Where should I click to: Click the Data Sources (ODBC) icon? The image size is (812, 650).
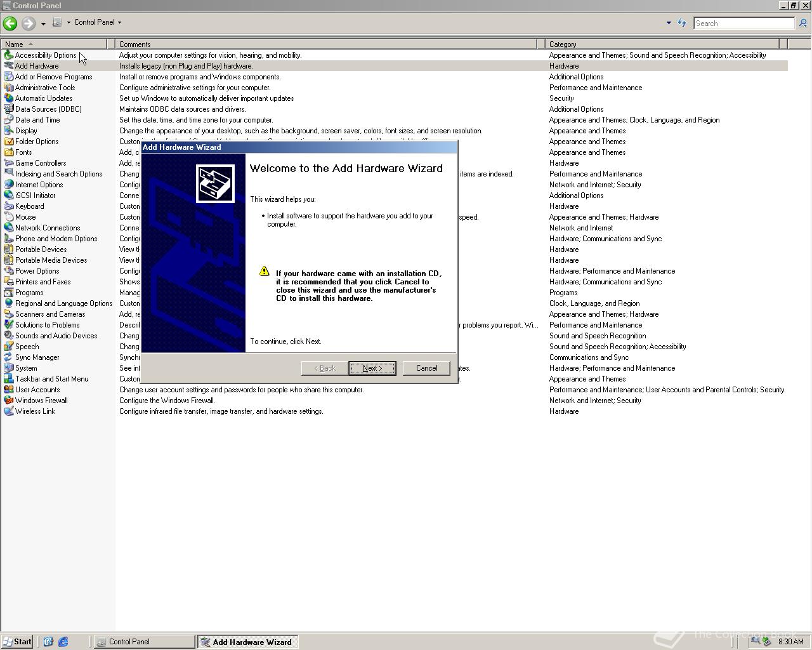[8, 109]
